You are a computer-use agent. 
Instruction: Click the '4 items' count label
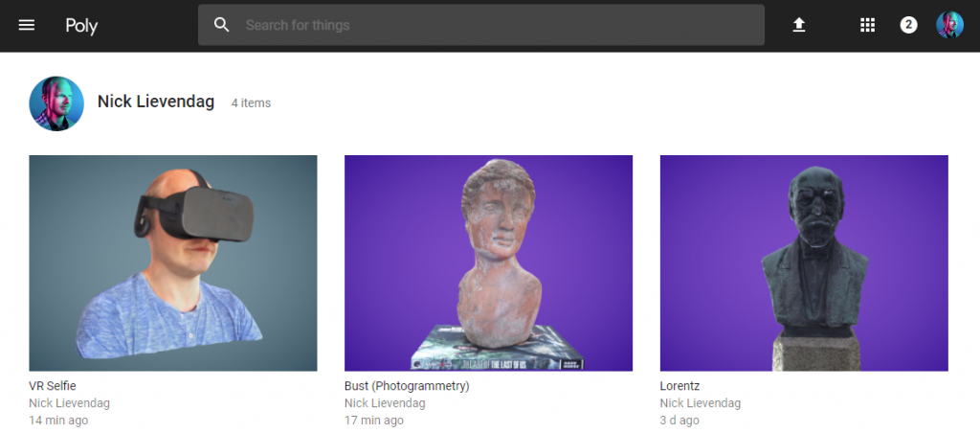point(251,103)
